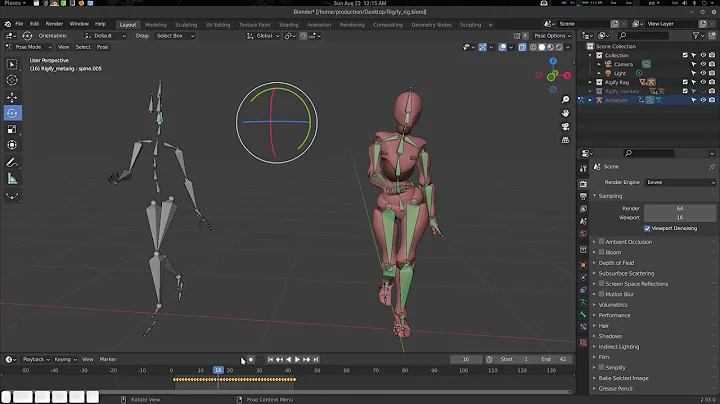Toggle camera view icon in viewport
The width and height of the screenshot is (720, 404).
tap(565, 126)
